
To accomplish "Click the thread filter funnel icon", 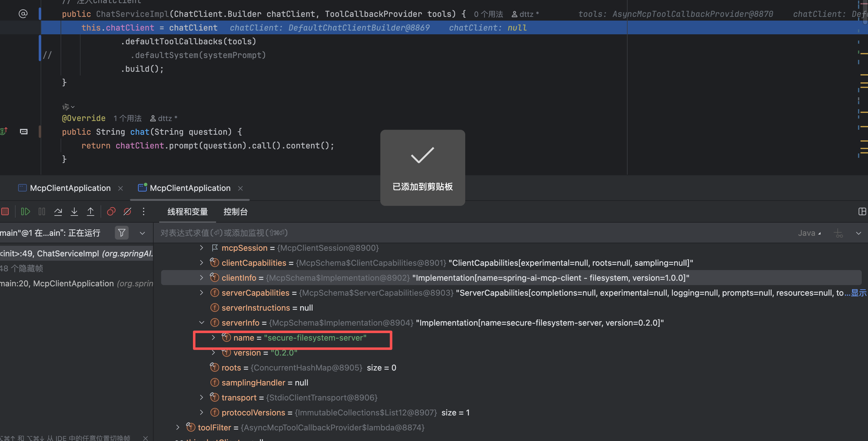I will pyautogui.click(x=122, y=233).
